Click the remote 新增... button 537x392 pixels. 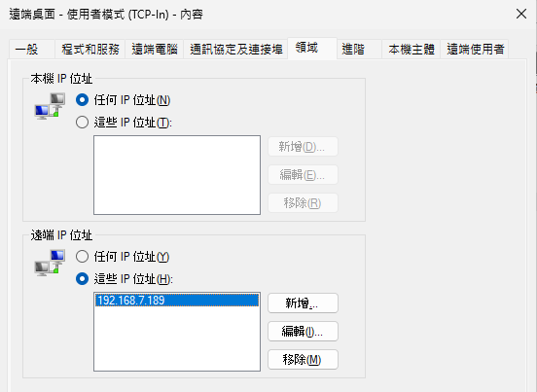(303, 303)
